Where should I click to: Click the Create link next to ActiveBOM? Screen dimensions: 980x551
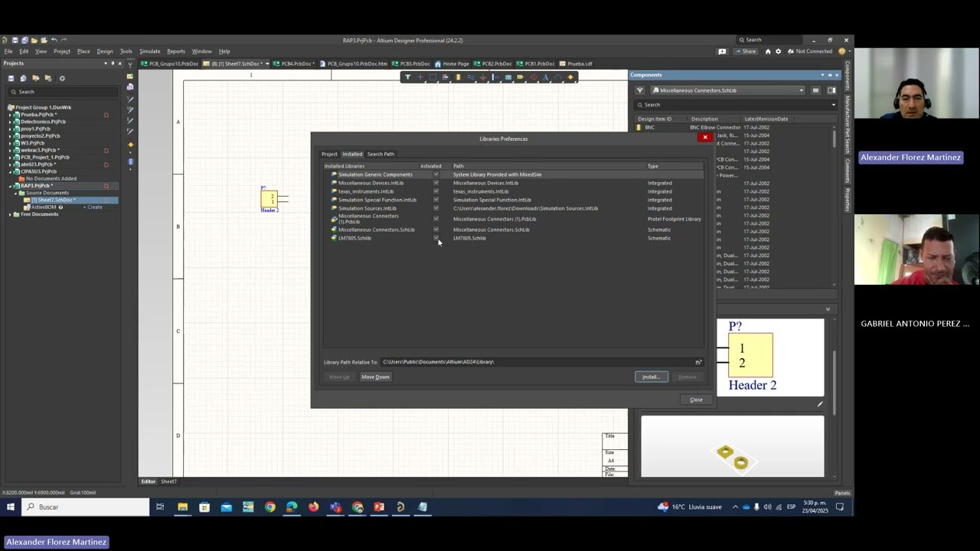pos(94,207)
